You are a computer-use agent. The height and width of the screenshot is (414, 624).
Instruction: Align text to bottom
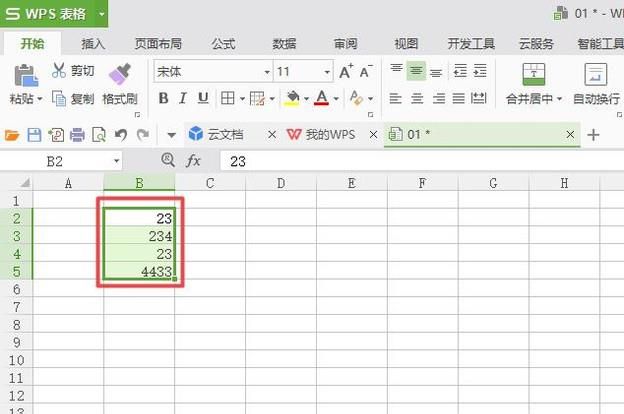coord(436,72)
